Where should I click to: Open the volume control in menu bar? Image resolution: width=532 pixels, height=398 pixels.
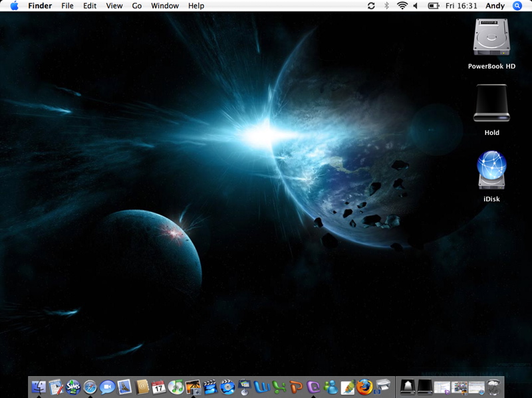pos(417,6)
